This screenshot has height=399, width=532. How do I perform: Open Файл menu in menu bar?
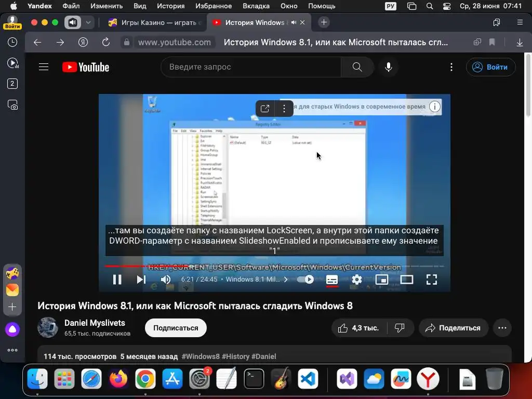(x=71, y=6)
